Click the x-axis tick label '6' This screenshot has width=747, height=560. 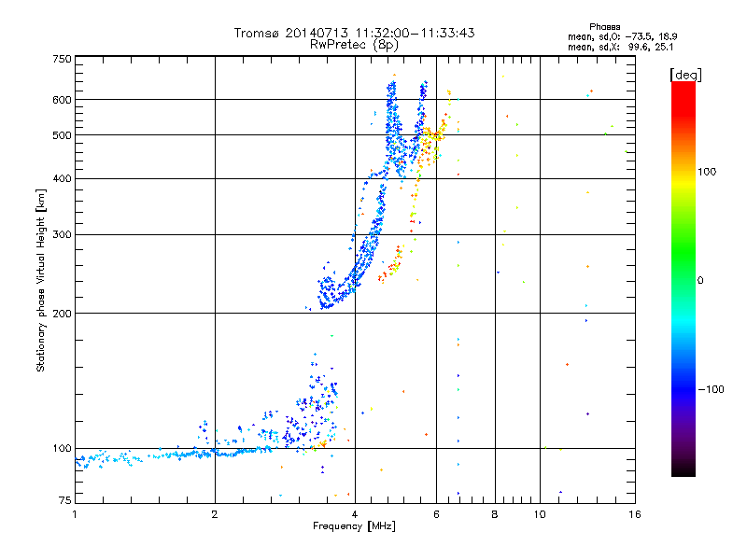[x=436, y=514]
